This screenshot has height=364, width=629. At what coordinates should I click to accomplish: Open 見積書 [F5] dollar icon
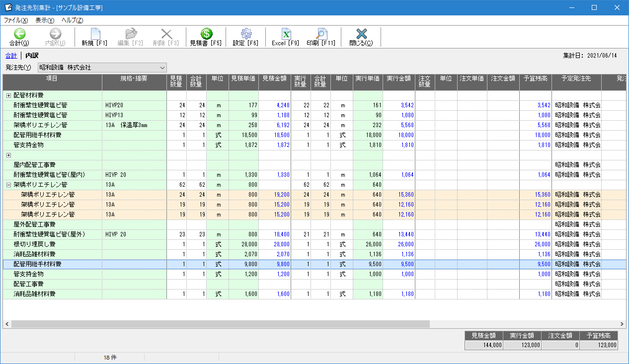pyautogui.click(x=206, y=33)
